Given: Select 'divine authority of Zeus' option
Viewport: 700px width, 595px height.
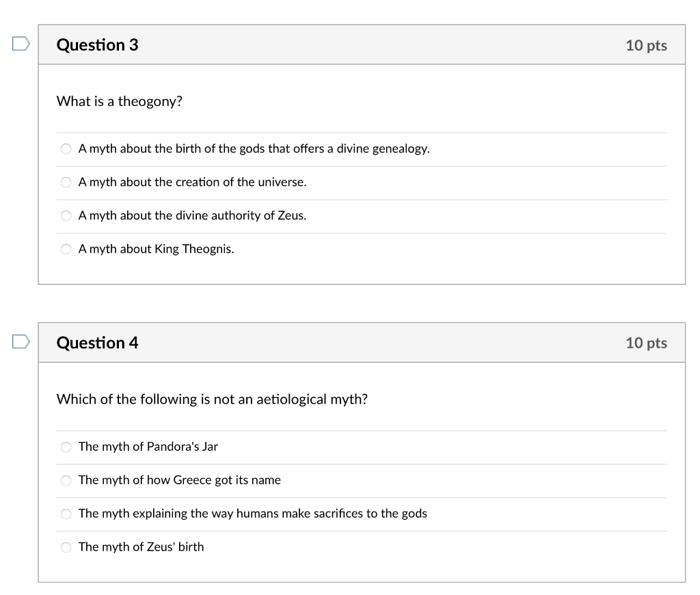Looking at the screenshot, I should tap(66, 216).
